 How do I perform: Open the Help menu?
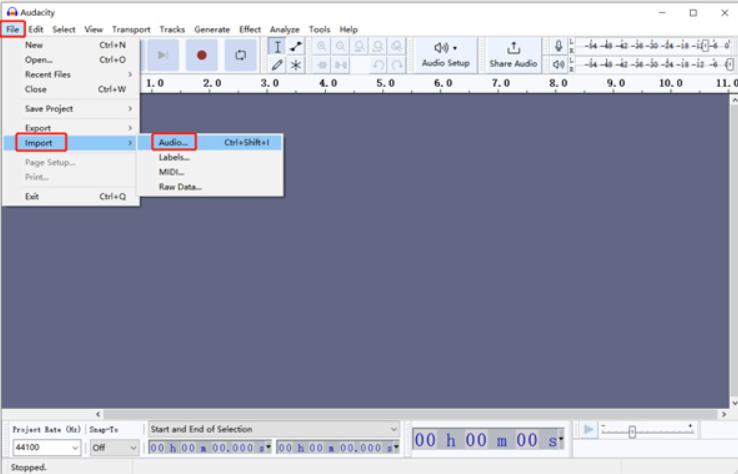click(348, 29)
